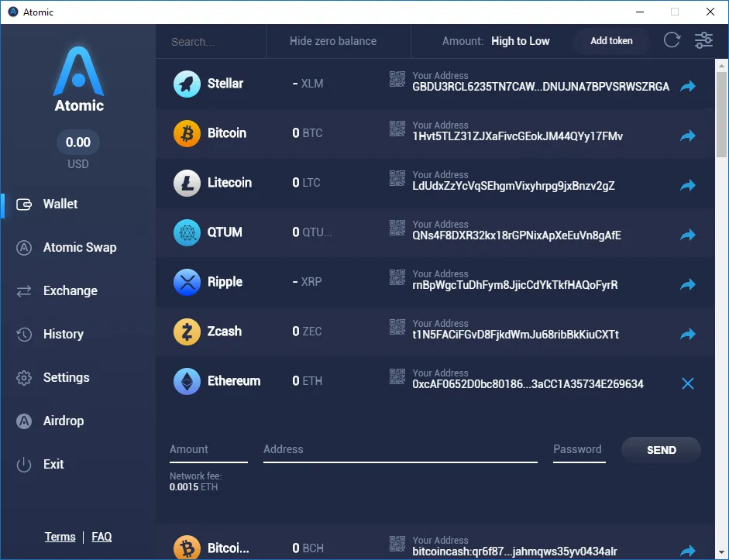This screenshot has height=560, width=729.
Task: Click the Amount input field
Action: tap(208, 450)
